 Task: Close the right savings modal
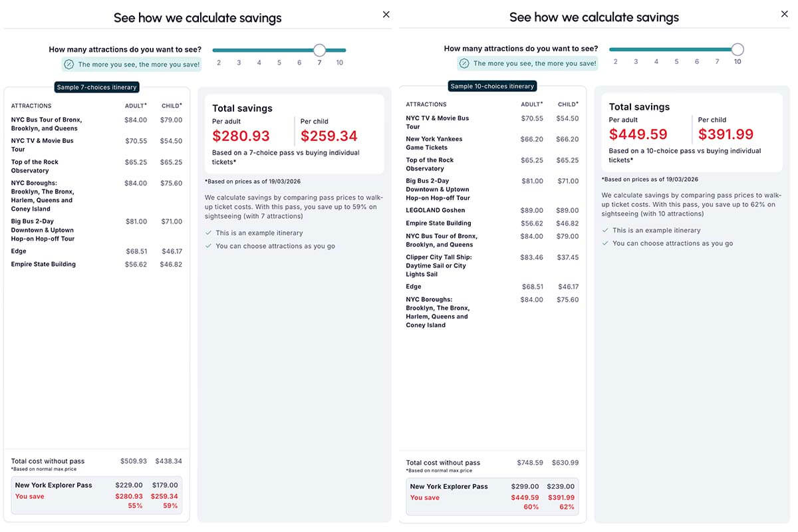[784, 13]
